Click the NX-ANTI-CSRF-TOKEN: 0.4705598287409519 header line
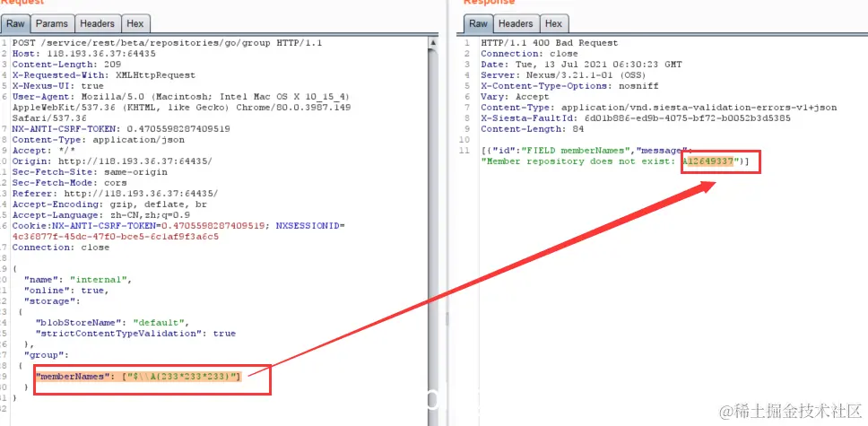This screenshot has width=868, height=426. 121,128
